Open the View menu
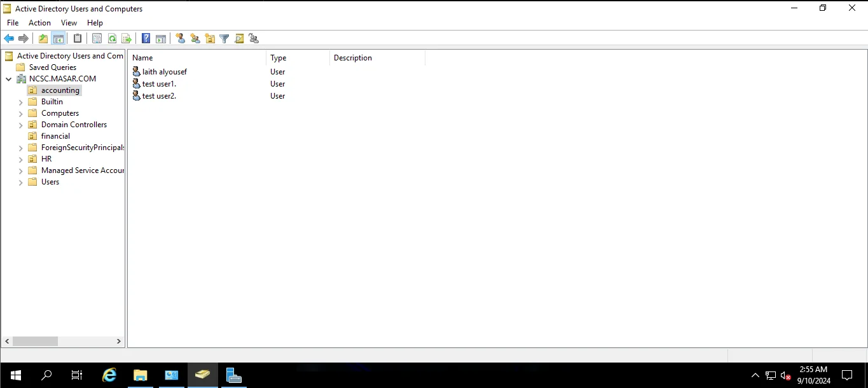 pos(69,23)
